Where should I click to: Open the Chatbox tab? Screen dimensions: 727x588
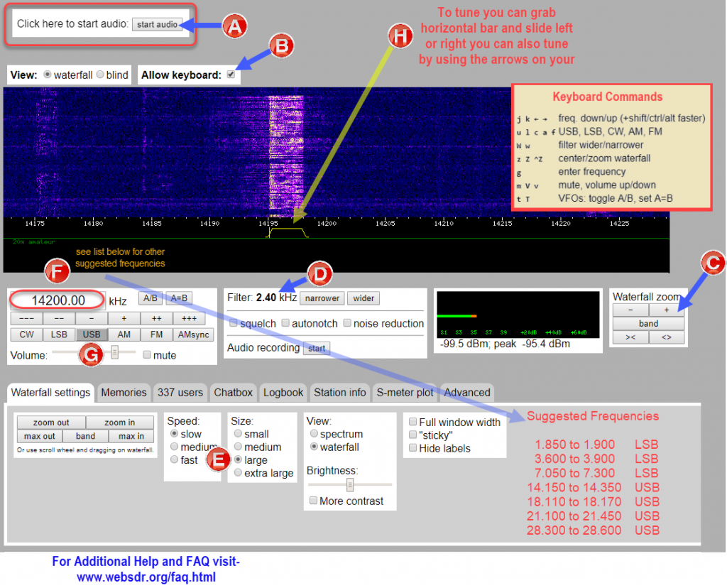233,393
